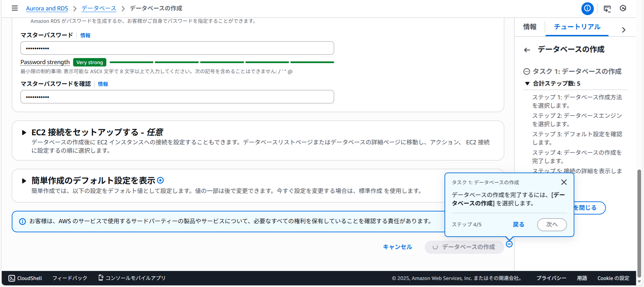Click the キャンセル button
The image size is (644, 287).
[397, 247]
